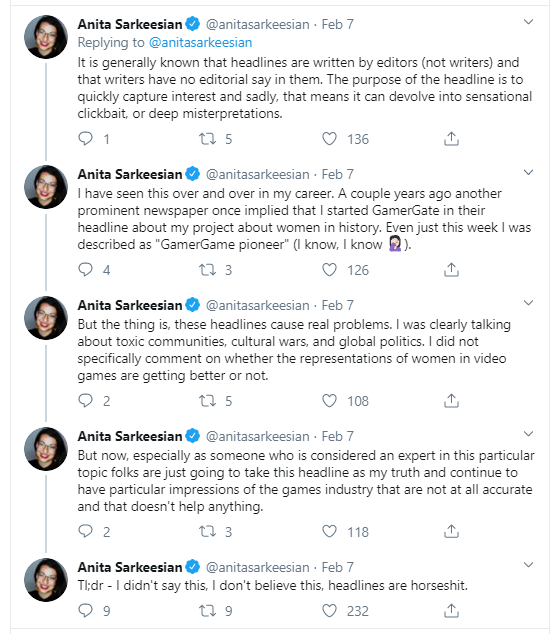Viewport: 560px width, 634px height.
Task: Like the Tl;dr tweet with 232 likes
Action: [329, 611]
